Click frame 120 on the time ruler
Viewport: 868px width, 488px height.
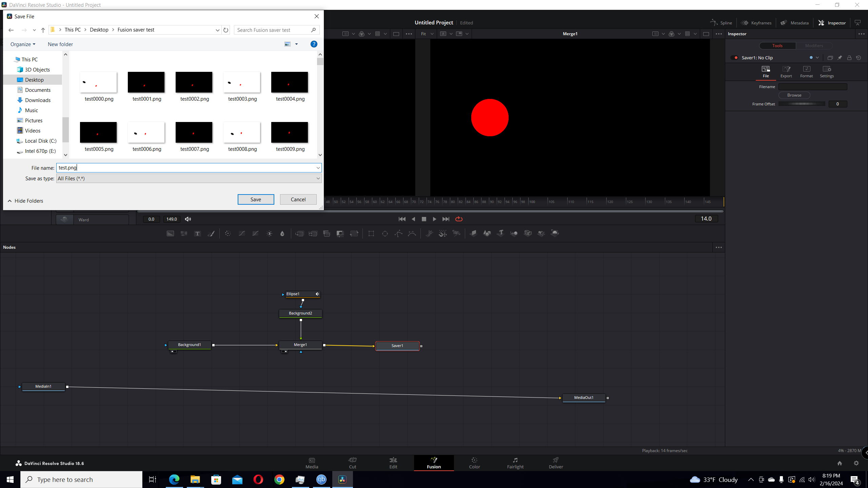click(610, 202)
